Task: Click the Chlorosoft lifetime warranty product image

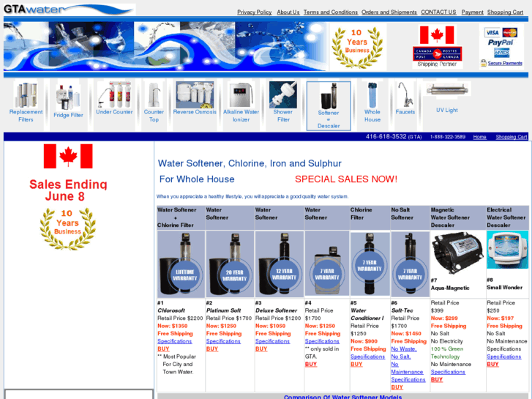Action: (181, 264)
